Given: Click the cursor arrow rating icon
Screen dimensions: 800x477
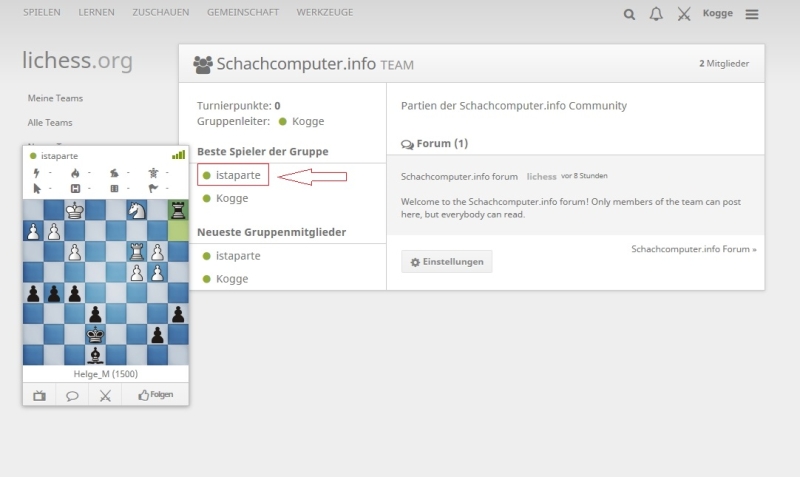Looking at the screenshot, I should point(37,189).
